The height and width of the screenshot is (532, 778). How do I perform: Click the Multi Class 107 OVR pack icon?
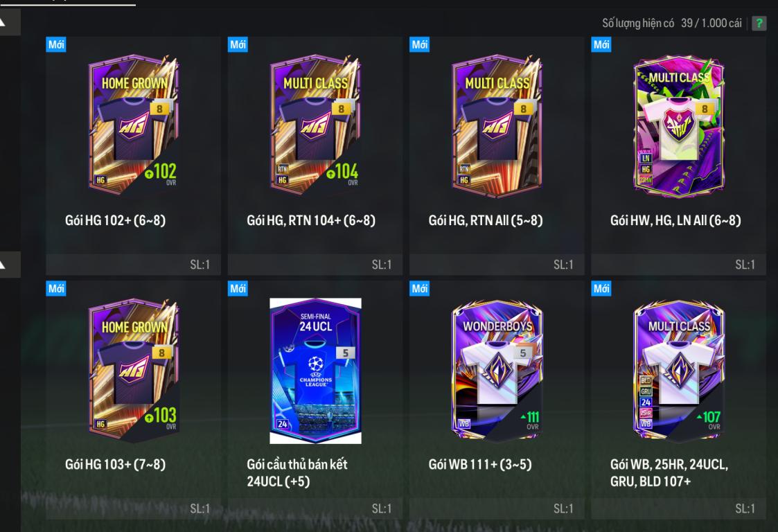click(679, 370)
